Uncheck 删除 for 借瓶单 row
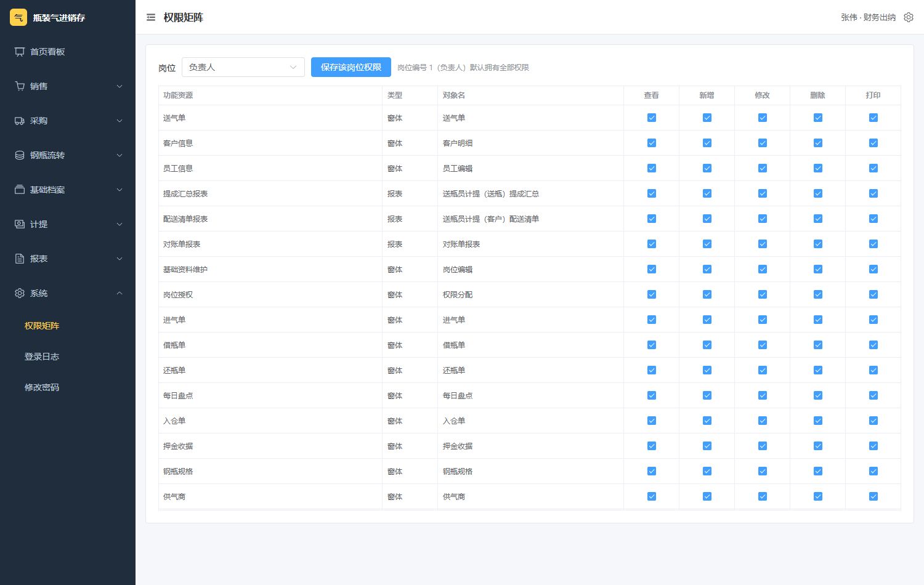The image size is (924, 585). point(818,345)
